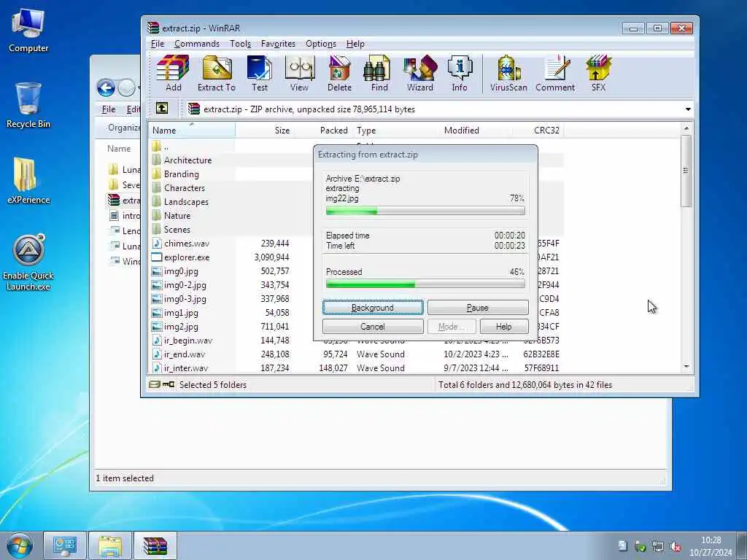Select the explorer.exe file
The height and width of the screenshot is (560, 747).
(x=187, y=257)
